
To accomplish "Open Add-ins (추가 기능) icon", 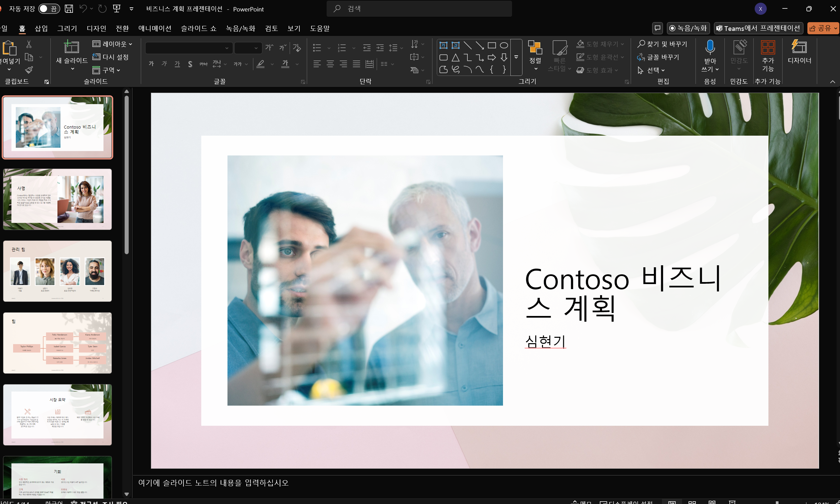I will 768,55.
